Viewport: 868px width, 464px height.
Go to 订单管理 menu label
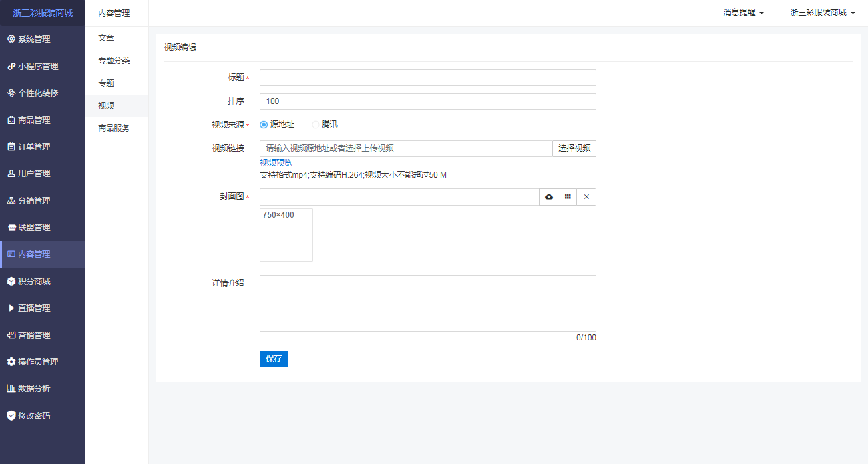[34, 147]
